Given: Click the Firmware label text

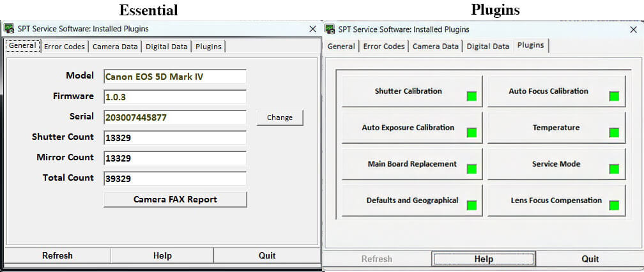Looking at the screenshot, I should 73,96.
